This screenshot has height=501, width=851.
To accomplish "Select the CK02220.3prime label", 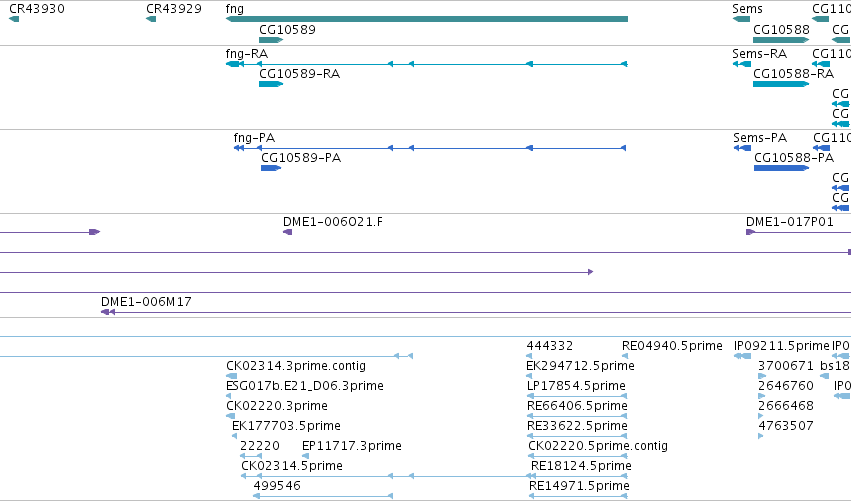I will click(277, 406).
